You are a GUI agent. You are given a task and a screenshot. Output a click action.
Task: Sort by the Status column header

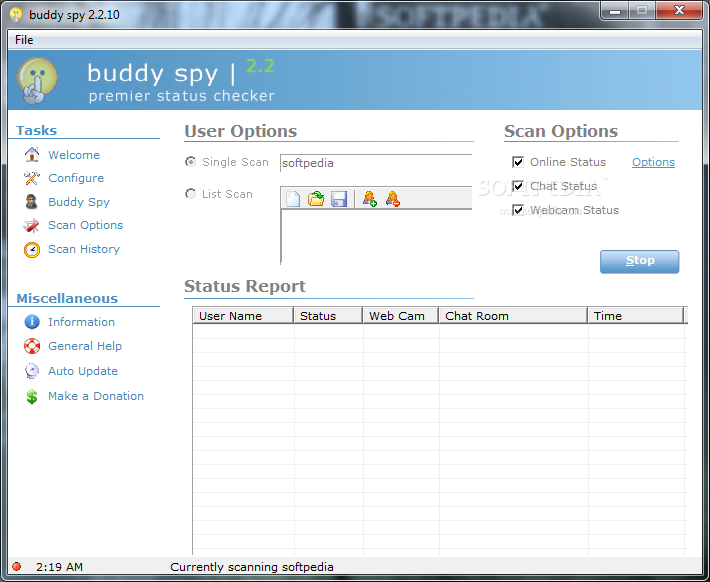pos(328,316)
